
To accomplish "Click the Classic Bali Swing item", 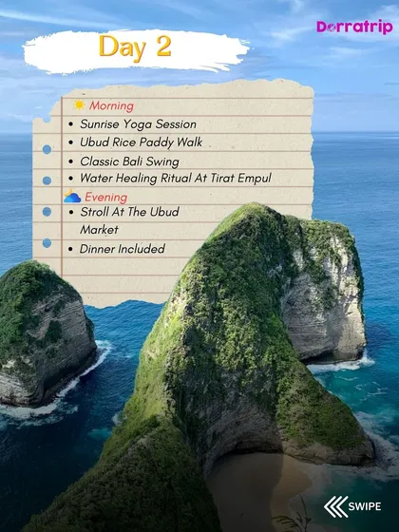I will click(129, 161).
